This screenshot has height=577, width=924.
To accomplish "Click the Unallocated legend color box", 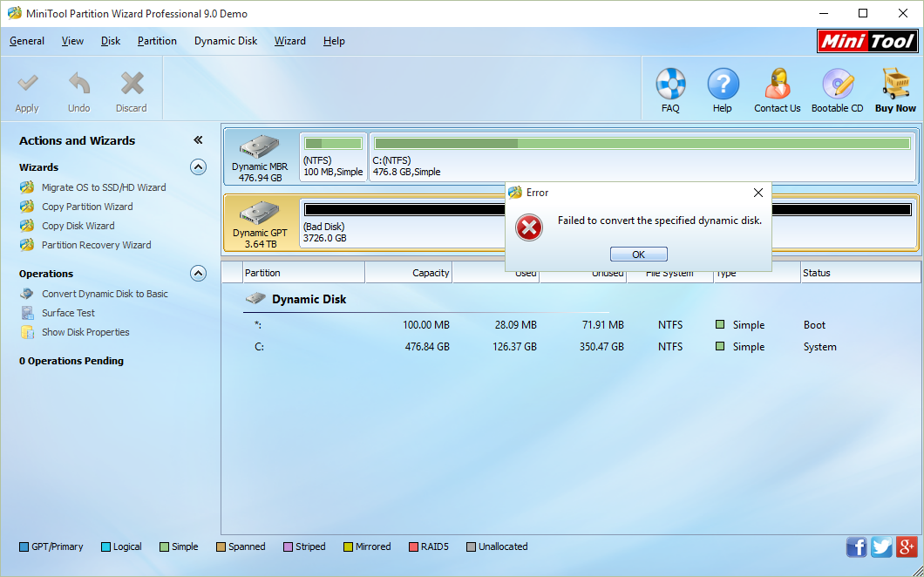I will (x=471, y=547).
